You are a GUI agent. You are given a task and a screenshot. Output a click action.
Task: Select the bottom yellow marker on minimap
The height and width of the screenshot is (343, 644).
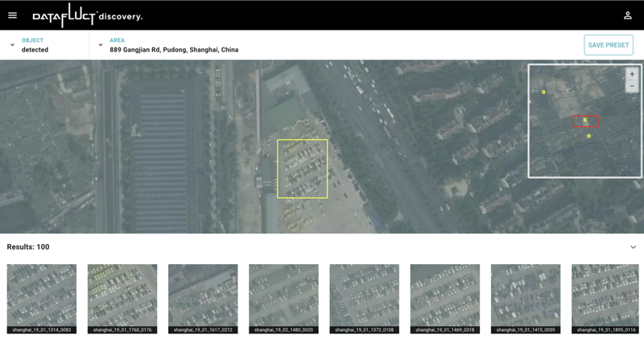pyautogui.click(x=589, y=136)
